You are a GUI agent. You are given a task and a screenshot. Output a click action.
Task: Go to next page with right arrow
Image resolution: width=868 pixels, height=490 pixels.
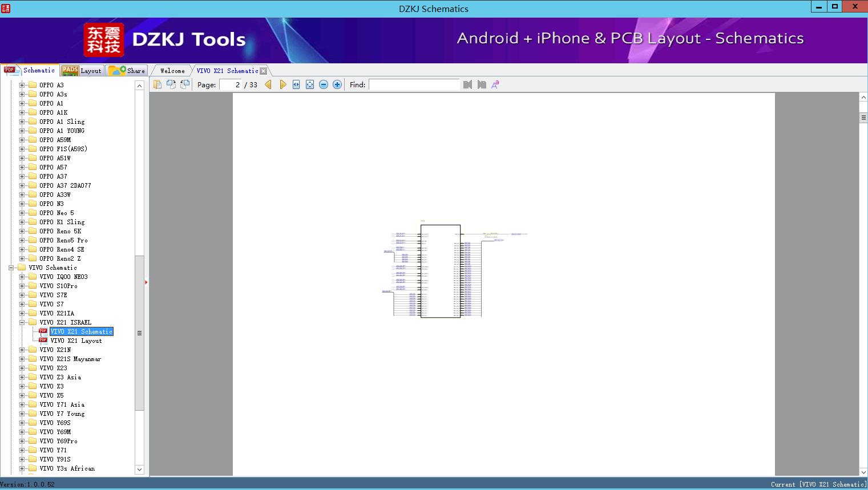point(282,84)
